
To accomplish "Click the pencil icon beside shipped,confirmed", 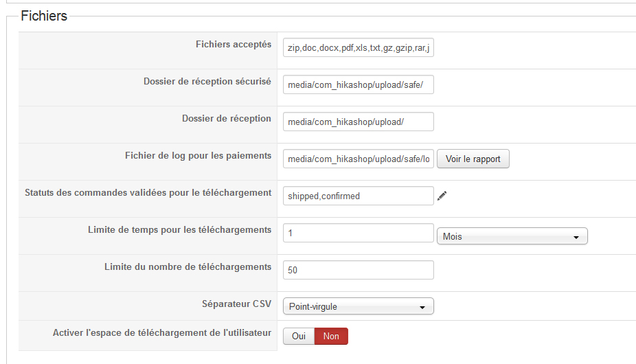I will click(442, 196).
